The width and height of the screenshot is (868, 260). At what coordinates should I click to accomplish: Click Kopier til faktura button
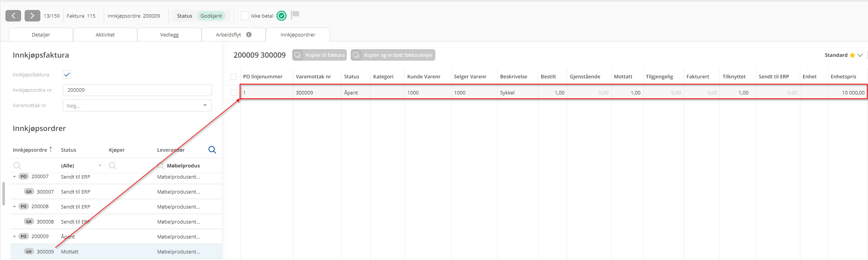(320, 55)
